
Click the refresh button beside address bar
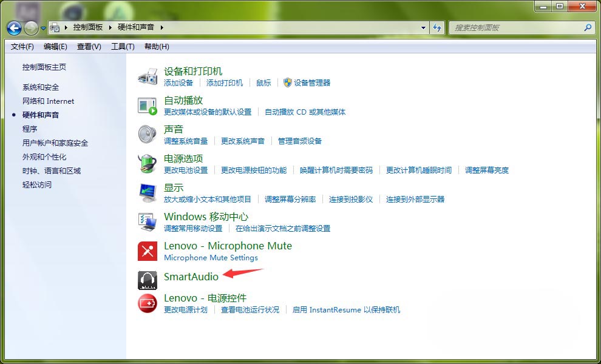(x=437, y=27)
